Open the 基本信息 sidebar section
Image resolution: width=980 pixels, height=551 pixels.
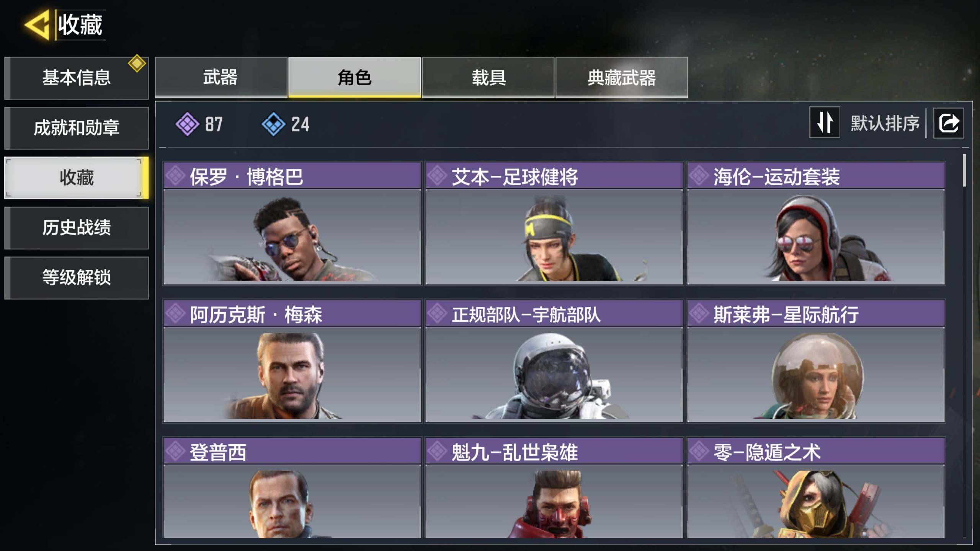[x=77, y=78]
